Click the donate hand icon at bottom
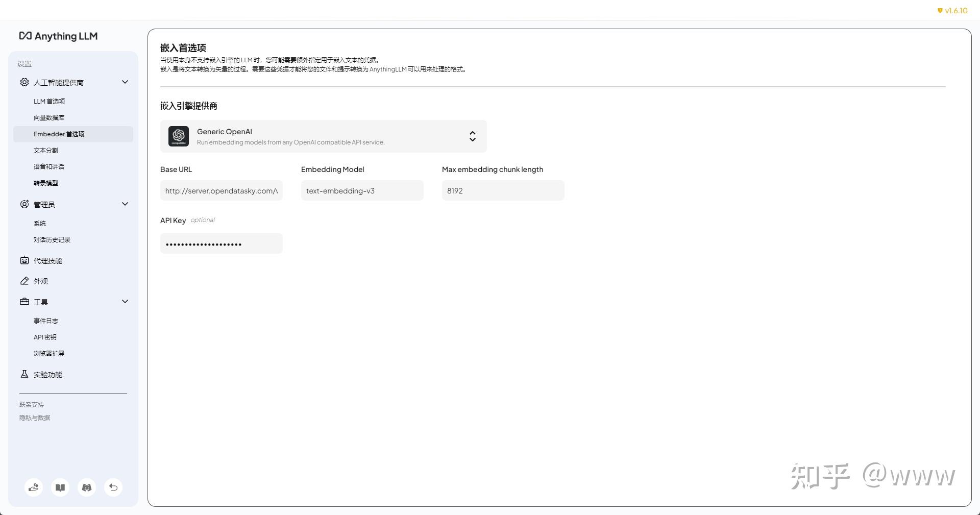 34,487
